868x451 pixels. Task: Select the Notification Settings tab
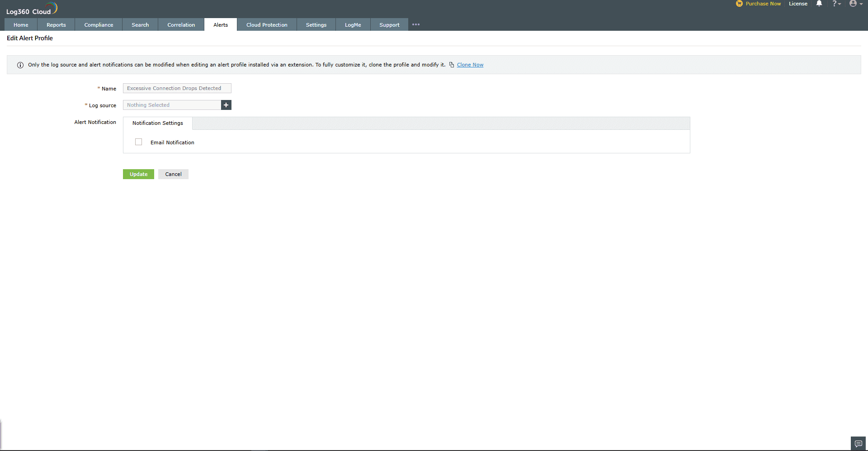point(157,123)
